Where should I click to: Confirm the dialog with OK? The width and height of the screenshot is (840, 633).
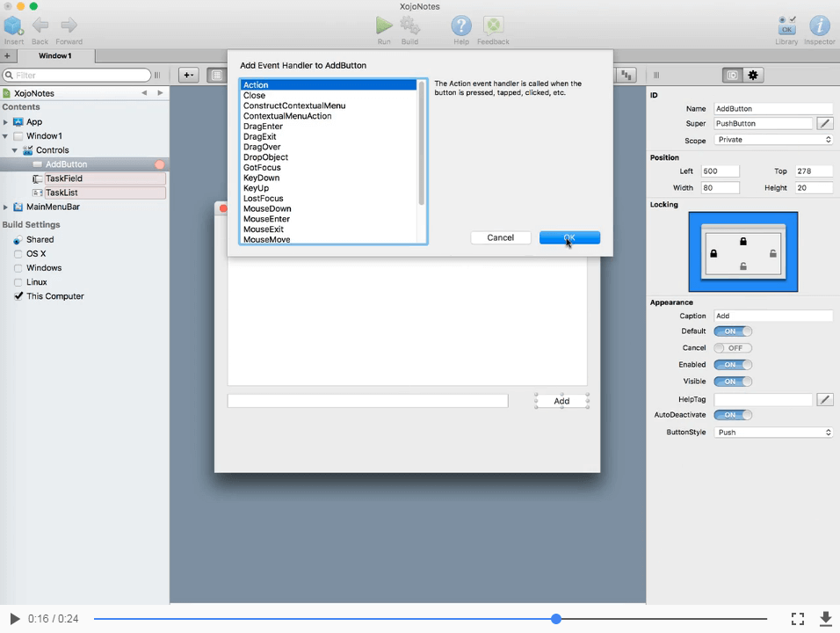coord(569,237)
